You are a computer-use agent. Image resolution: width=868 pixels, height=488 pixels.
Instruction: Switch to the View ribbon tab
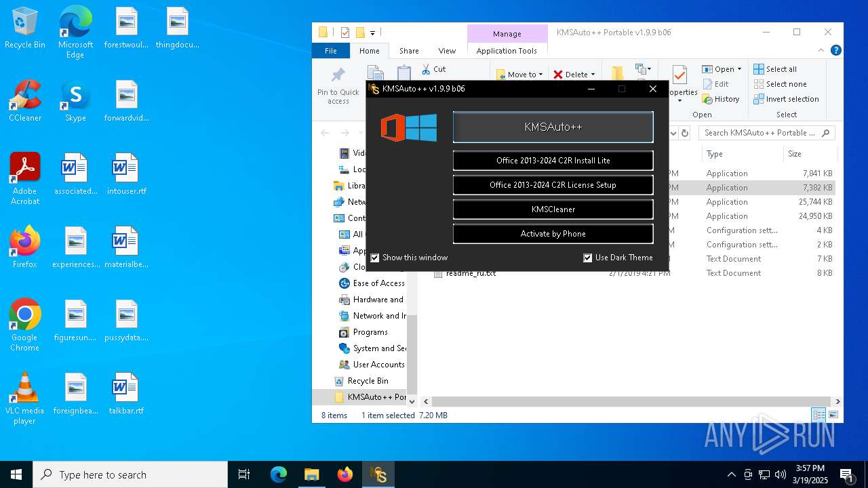coord(447,51)
